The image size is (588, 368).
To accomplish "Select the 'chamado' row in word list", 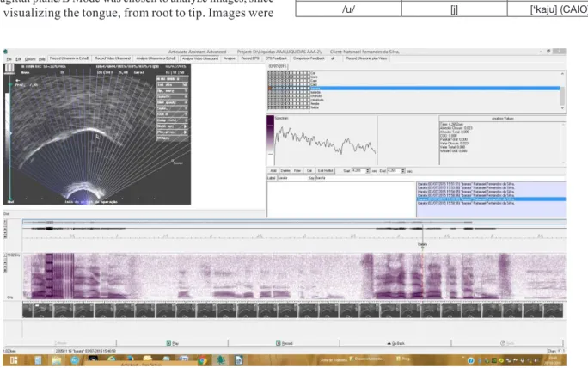I will coord(316,96).
